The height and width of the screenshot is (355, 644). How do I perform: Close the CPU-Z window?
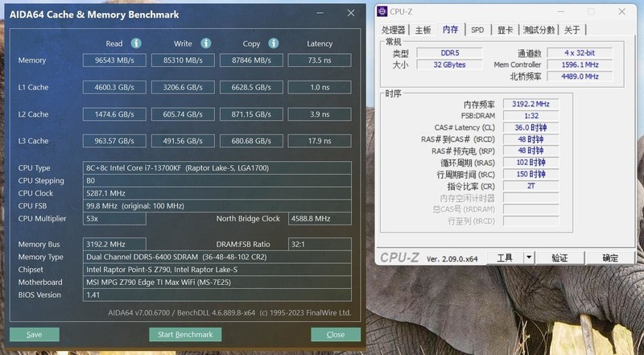coord(621,11)
